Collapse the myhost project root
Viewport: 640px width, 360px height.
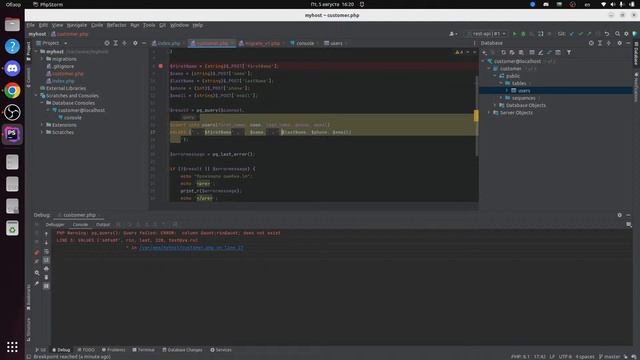(36, 52)
